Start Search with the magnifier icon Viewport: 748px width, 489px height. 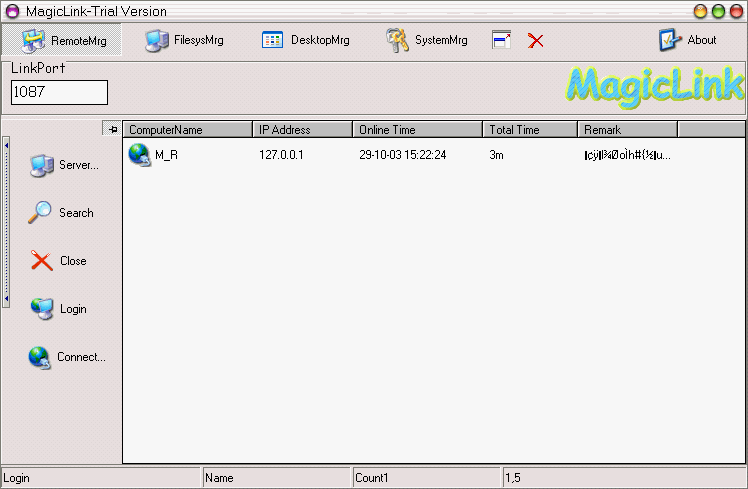(40, 212)
